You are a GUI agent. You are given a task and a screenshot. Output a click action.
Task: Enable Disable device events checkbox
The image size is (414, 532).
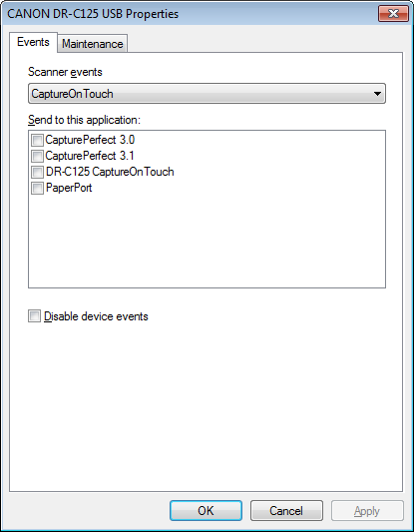34,315
